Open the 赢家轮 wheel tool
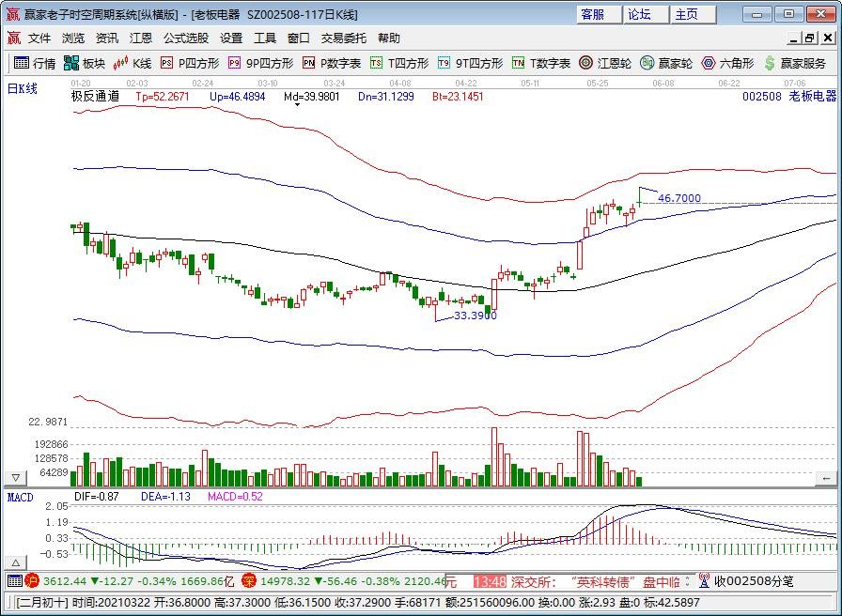Screen dimensions: 842x616 tap(666, 63)
